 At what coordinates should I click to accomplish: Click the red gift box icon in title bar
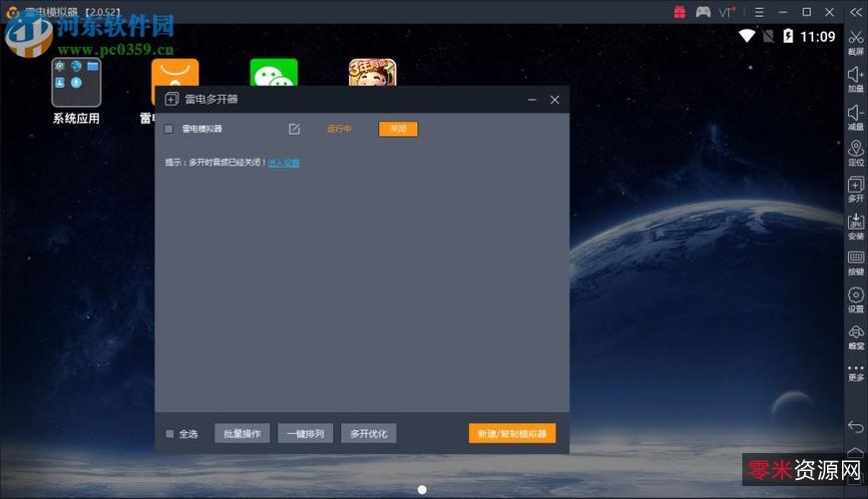coord(679,12)
